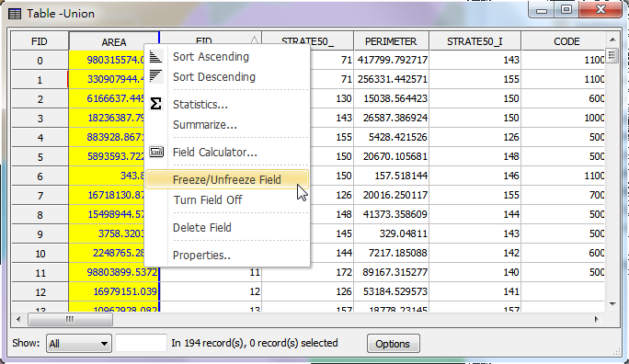629x364 pixels.
Task: Click the first FID column header
Action: (x=40, y=41)
